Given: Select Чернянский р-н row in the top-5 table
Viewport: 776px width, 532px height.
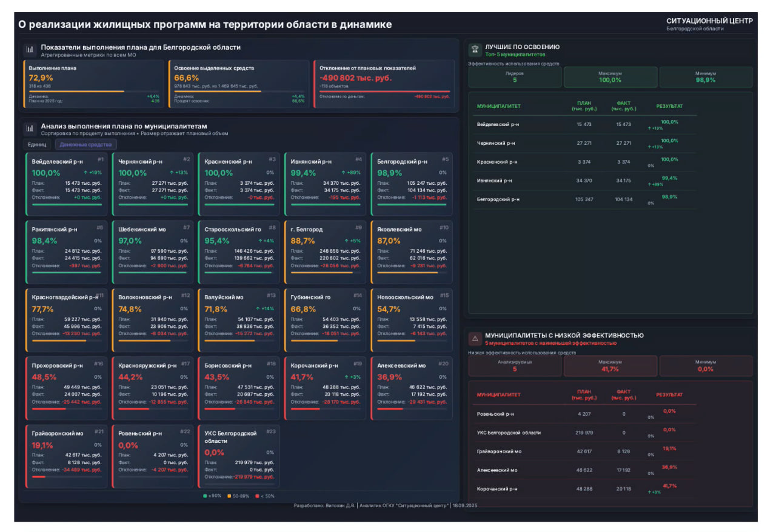Looking at the screenshot, I should (x=584, y=143).
